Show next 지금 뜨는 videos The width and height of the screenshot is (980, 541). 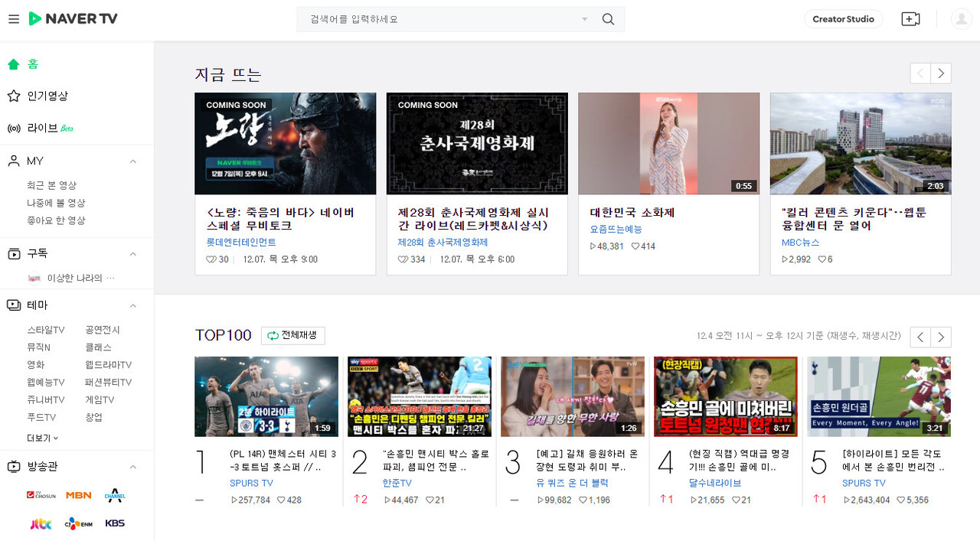tap(941, 73)
